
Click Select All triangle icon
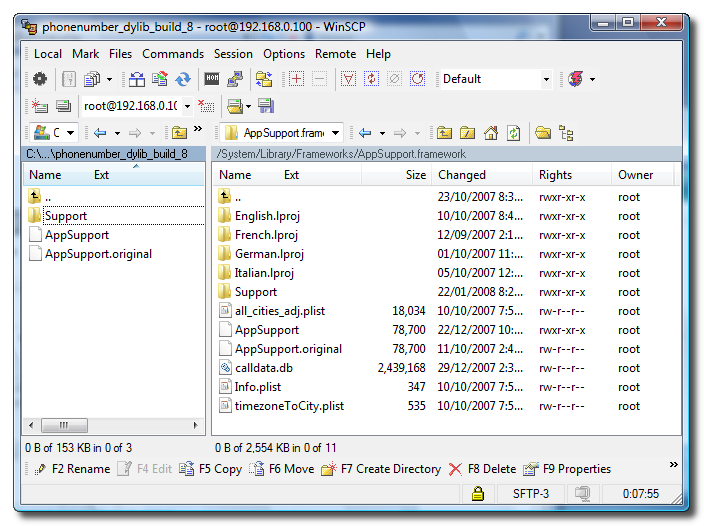(348, 79)
